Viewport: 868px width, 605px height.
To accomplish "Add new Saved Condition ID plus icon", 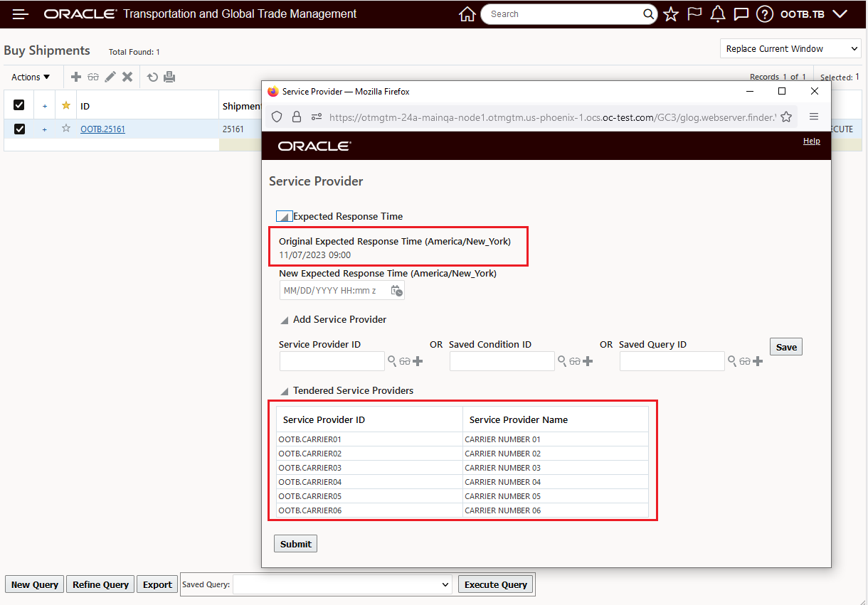I will coord(588,361).
